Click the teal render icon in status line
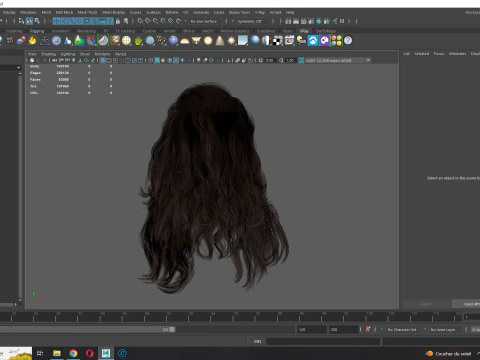 tap(319, 21)
